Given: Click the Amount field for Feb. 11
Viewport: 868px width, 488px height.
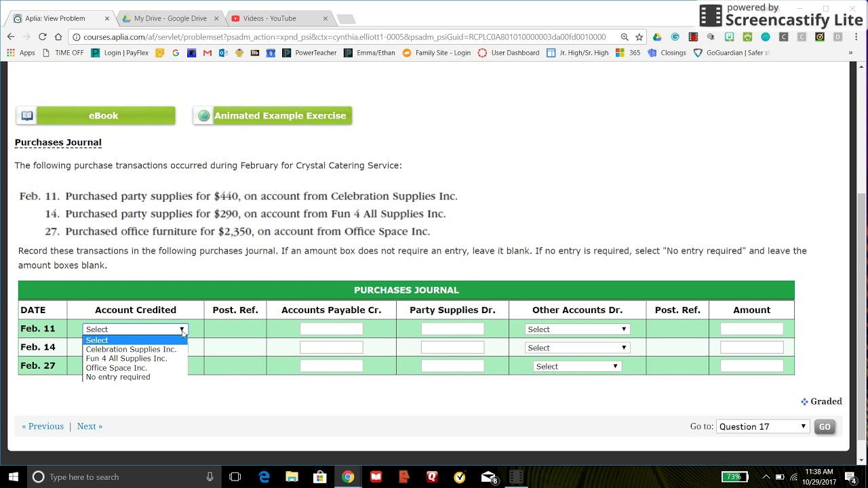Looking at the screenshot, I should 751,329.
